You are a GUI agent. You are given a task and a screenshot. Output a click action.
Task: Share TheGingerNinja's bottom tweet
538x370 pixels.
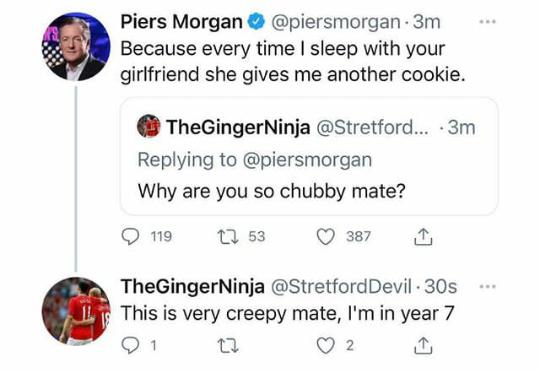(423, 345)
